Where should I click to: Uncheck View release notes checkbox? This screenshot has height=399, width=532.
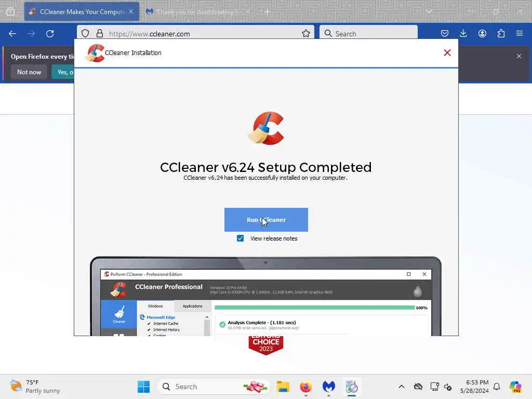240,238
